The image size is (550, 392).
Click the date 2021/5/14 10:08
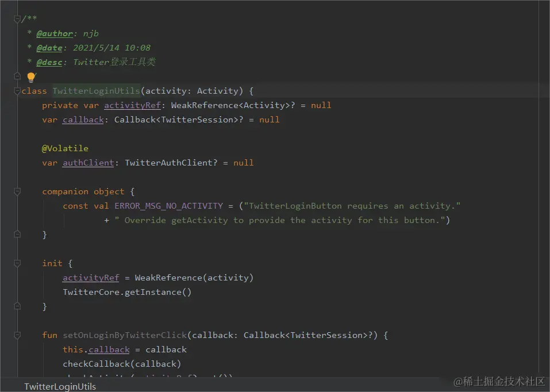point(112,48)
